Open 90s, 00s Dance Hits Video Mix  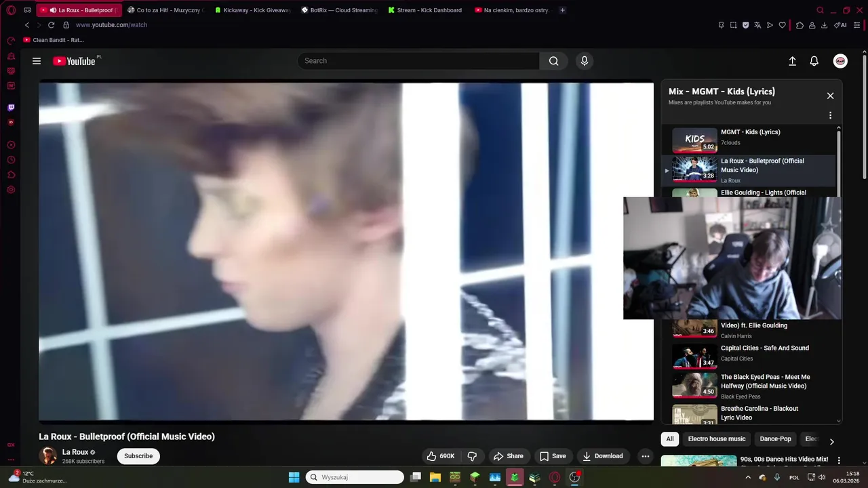click(x=785, y=460)
